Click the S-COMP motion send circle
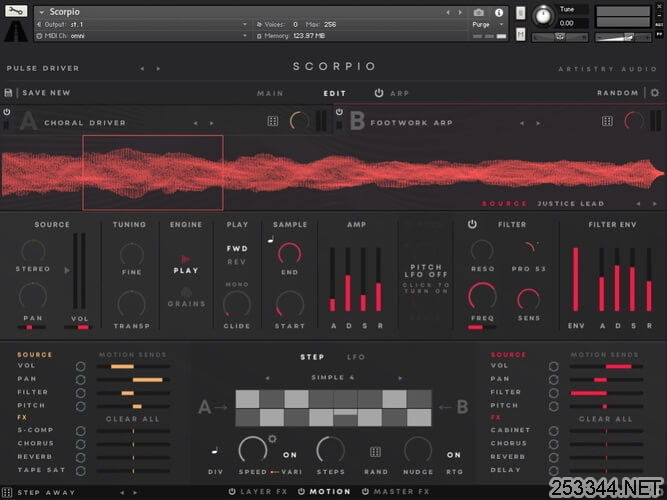 tap(80, 431)
